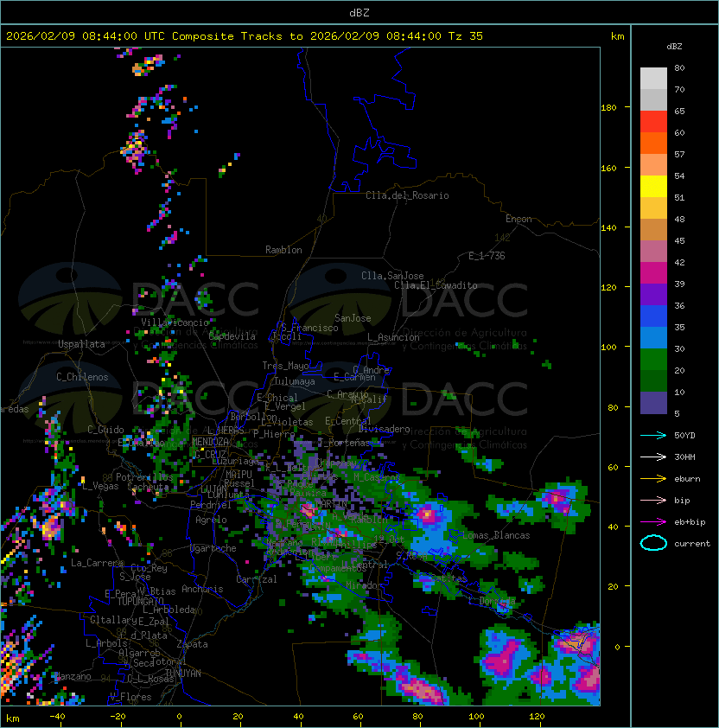The height and width of the screenshot is (728, 719).
Task: Select the light blue swatch between 35 and 30
Action: 653,338
